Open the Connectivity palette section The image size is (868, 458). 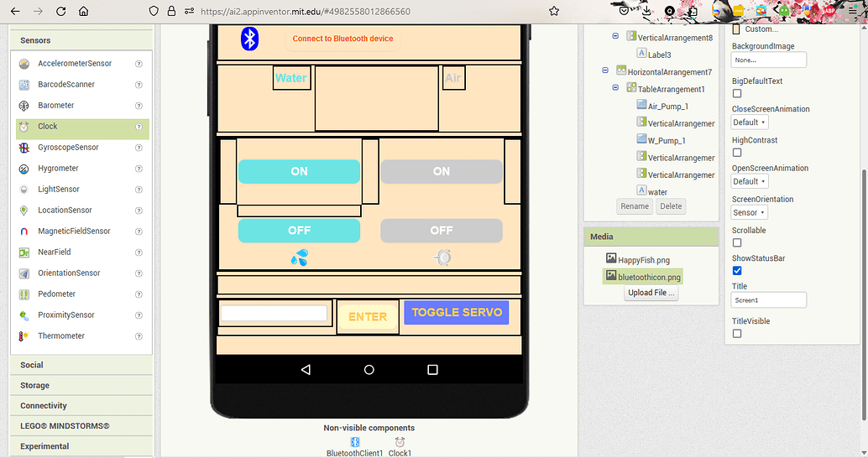[x=44, y=405]
